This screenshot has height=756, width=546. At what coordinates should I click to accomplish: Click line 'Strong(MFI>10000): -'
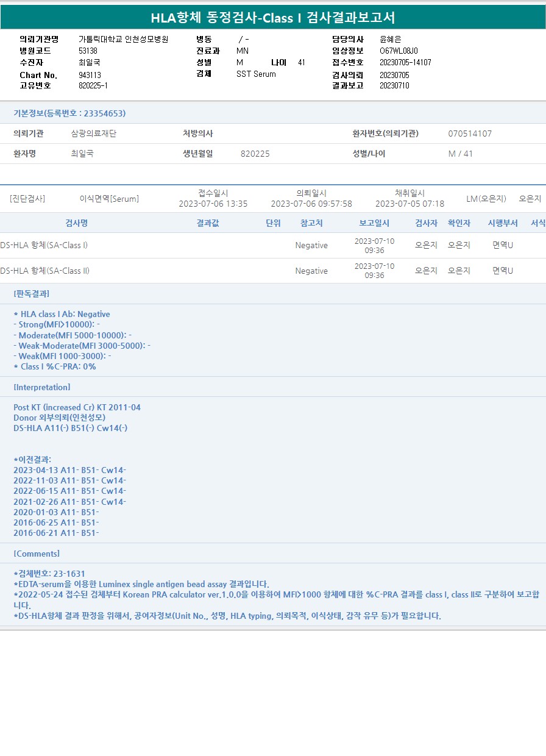tap(57, 324)
